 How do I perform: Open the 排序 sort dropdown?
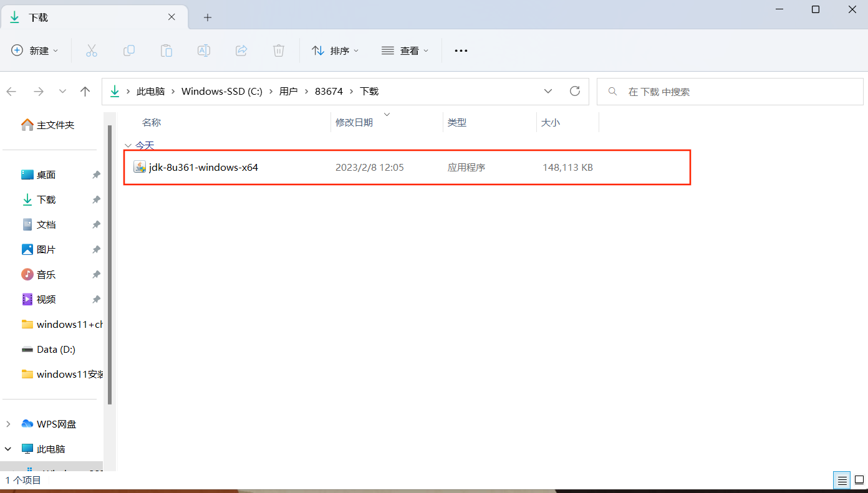tap(335, 50)
